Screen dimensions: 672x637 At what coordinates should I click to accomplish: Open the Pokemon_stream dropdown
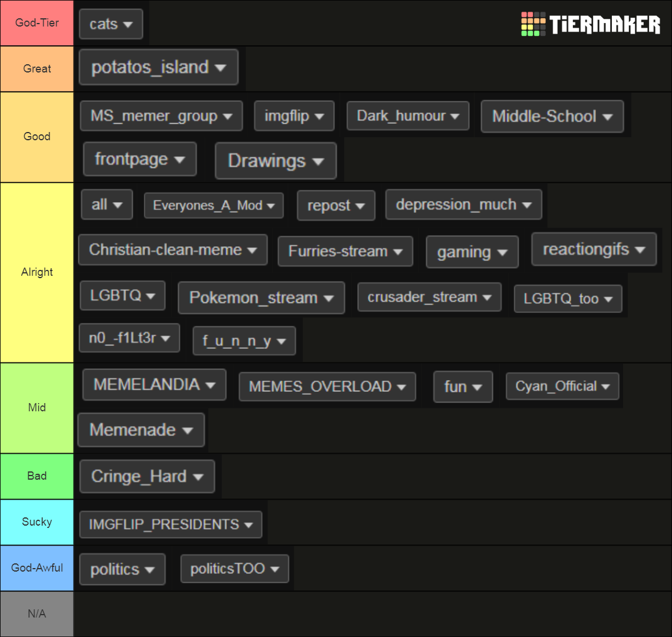pos(261,298)
